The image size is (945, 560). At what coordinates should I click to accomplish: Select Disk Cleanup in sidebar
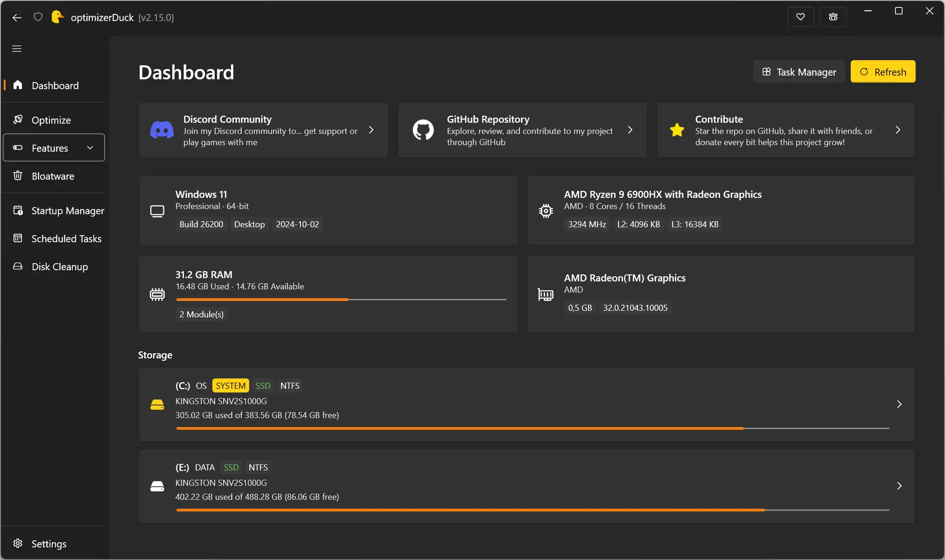pyautogui.click(x=54, y=266)
